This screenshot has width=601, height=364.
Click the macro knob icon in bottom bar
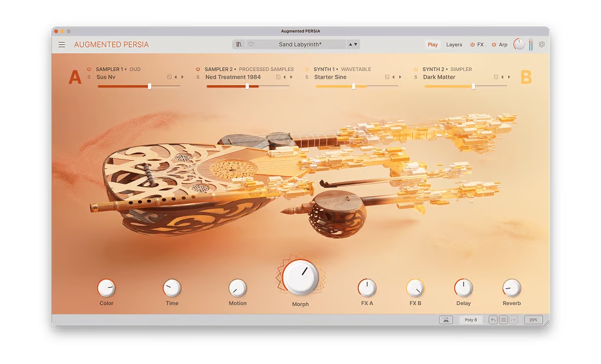coord(446,320)
